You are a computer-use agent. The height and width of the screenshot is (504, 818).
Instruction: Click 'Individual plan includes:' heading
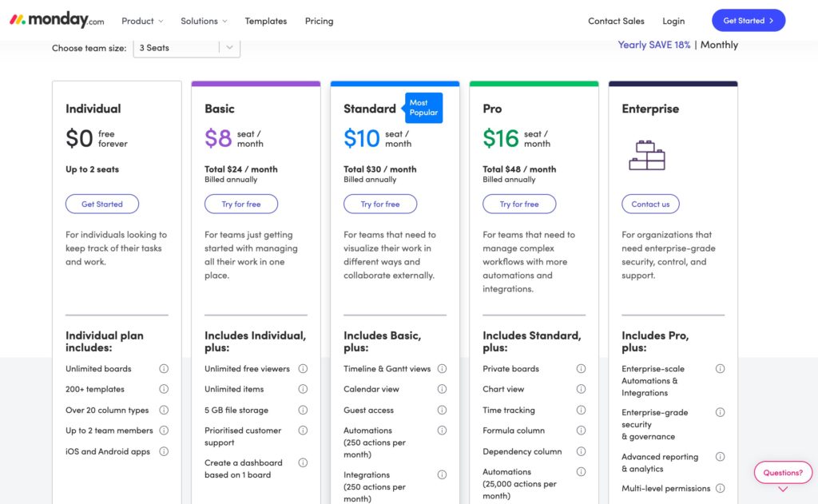(105, 341)
